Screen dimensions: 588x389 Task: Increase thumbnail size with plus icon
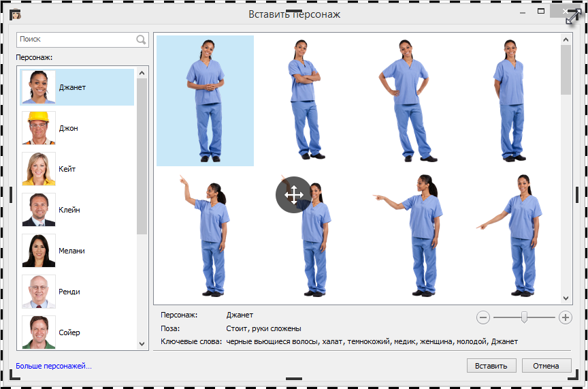[565, 317]
